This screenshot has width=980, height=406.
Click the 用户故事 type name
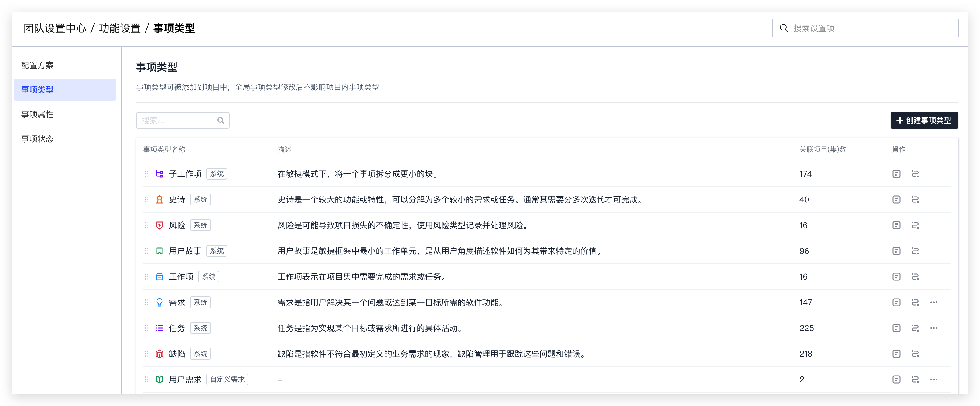pyautogui.click(x=185, y=251)
